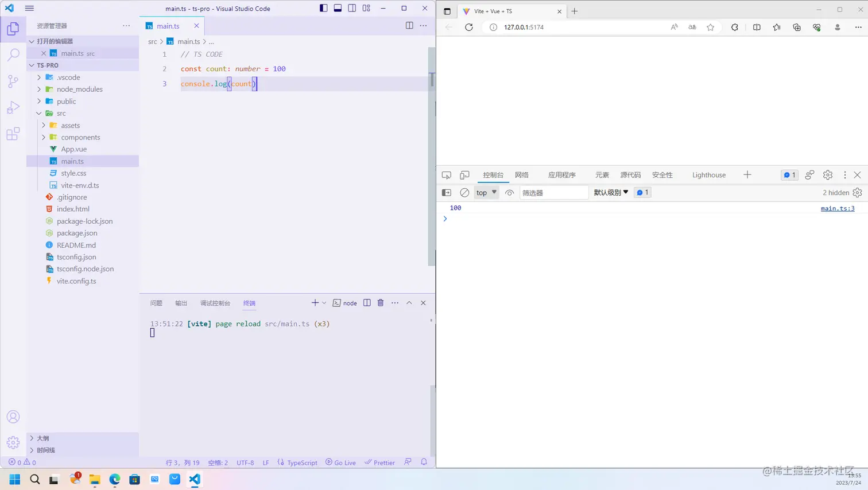
Task: Clear the DevTools console
Action: [464, 193]
